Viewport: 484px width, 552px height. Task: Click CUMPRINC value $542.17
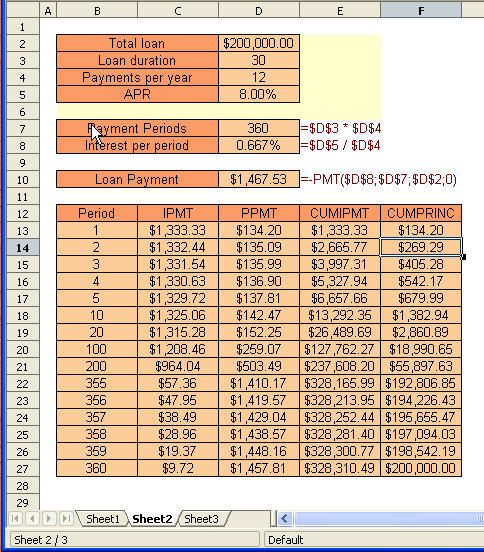(421, 281)
